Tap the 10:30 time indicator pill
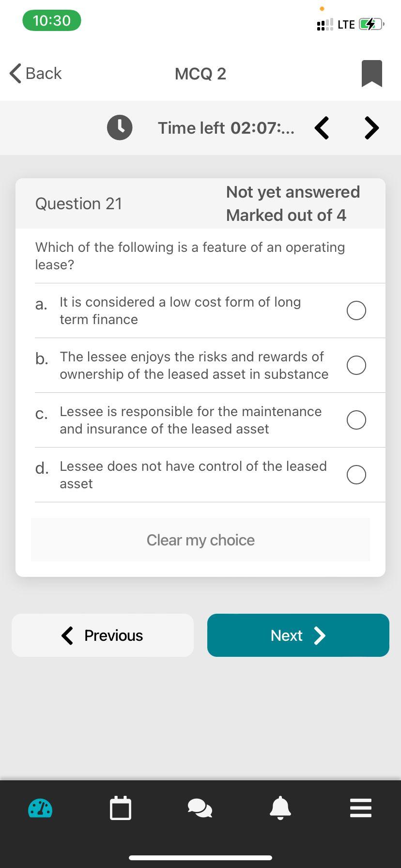401x868 pixels. 52,21
